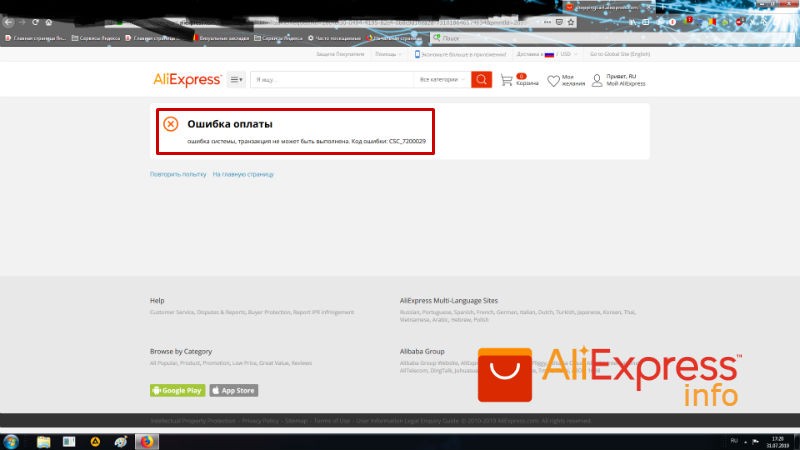Viewport: 800px width, 450px height.
Task: Open the Action Center flag icon in tray
Action: coord(755,442)
